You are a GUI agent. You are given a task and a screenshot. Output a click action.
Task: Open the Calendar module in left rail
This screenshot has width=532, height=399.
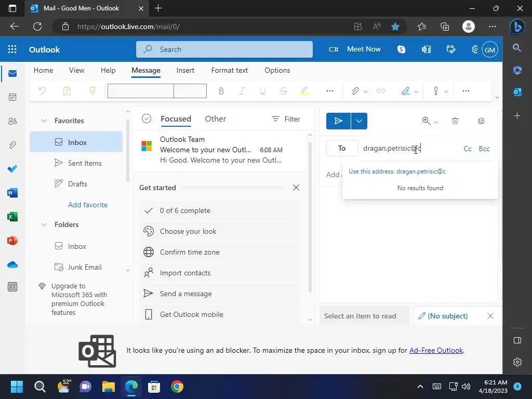point(12,97)
